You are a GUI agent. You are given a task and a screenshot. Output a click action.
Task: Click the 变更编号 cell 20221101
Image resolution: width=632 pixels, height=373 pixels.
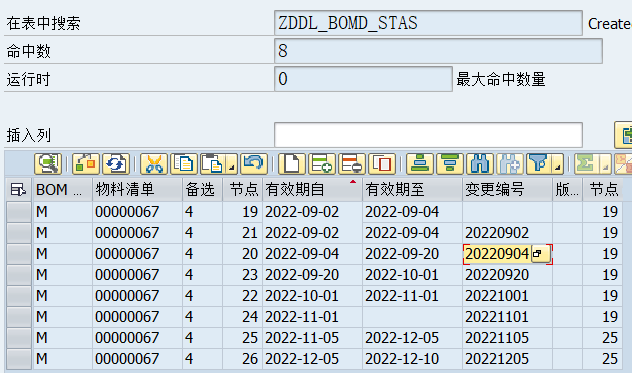pyautogui.click(x=507, y=317)
